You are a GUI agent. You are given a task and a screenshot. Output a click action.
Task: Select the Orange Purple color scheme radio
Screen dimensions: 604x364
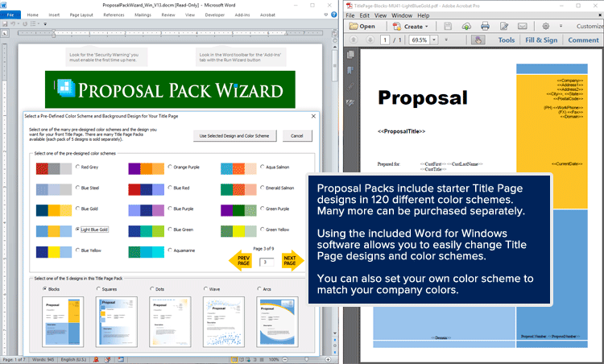point(170,167)
